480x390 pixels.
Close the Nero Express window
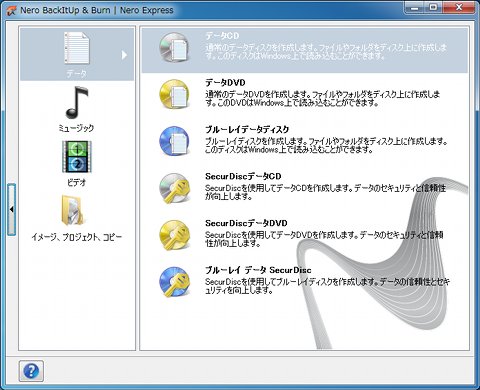tap(459, 7)
